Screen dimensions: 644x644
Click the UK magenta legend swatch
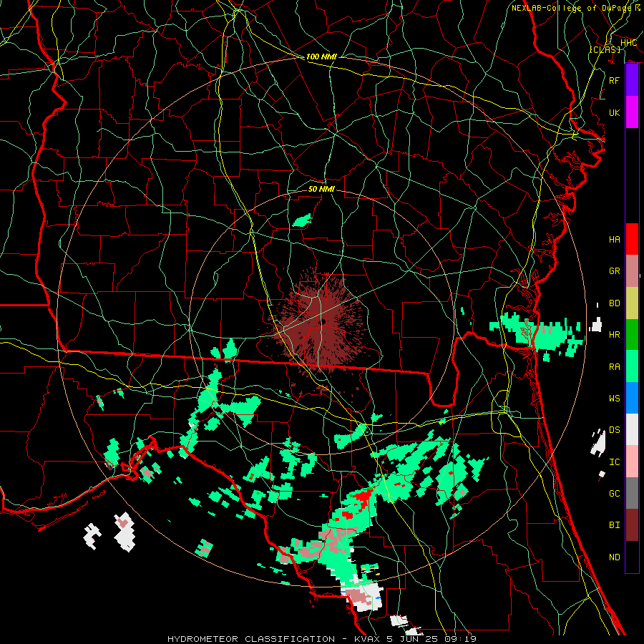click(632, 112)
